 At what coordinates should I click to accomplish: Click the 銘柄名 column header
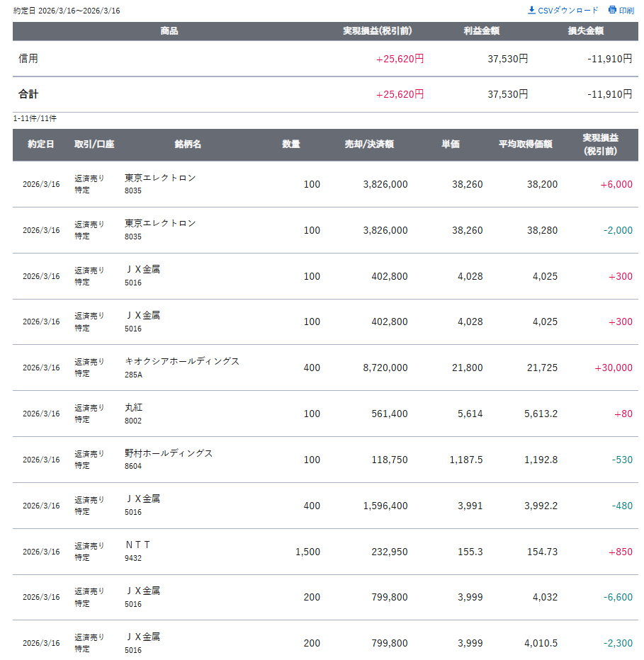pos(188,144)
